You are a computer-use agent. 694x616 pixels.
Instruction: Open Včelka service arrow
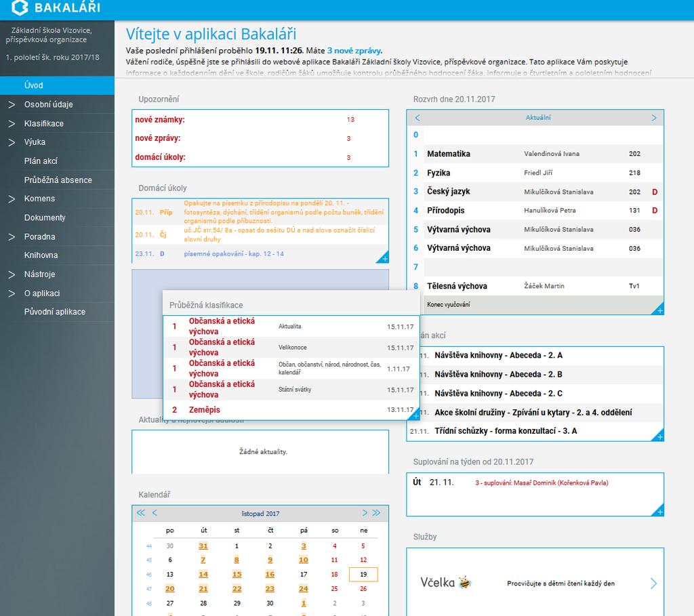point(654,583)
